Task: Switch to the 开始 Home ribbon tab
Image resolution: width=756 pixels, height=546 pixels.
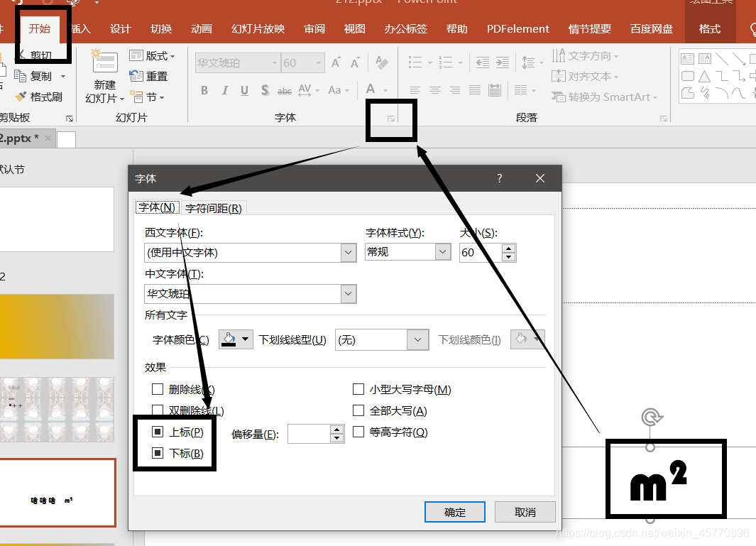Action: tap(40, 29)
